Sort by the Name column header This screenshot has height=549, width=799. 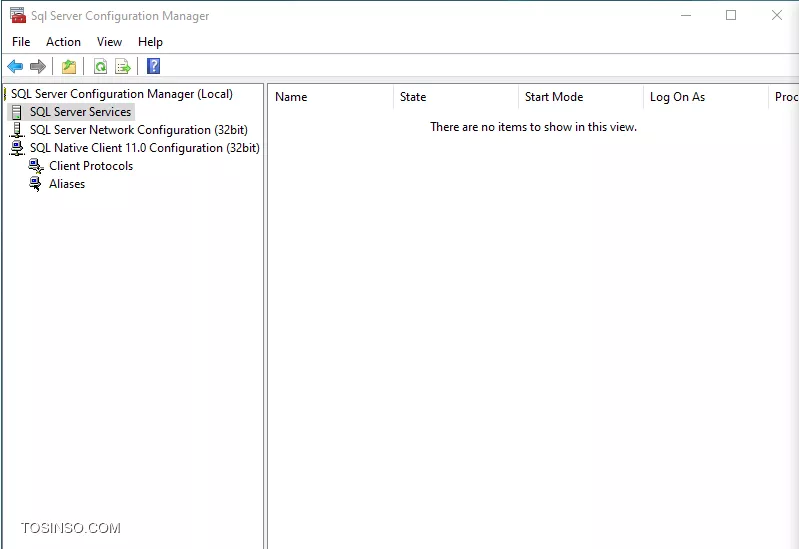click(331, 97)
